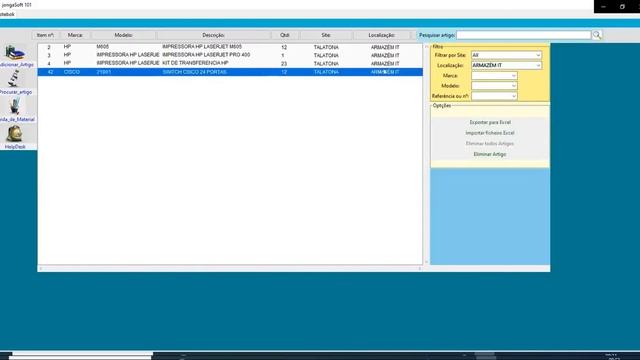Sort by the Qtd column header
Image resolution: width=640 pixels, height=360 pixels.
(284, 35)
